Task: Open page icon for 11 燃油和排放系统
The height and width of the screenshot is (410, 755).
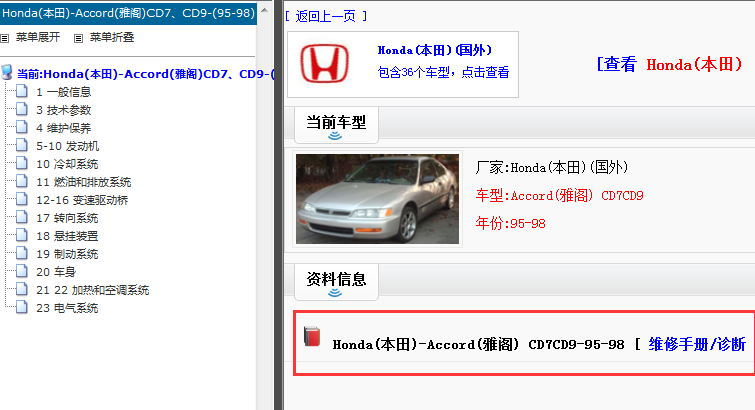Action: (22, 181)
